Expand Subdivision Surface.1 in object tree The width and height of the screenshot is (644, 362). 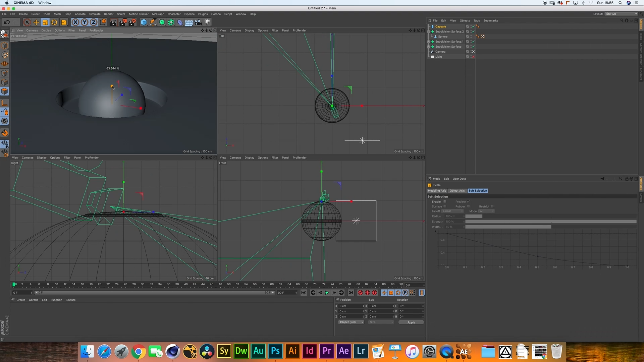click(x=429, y=42)
